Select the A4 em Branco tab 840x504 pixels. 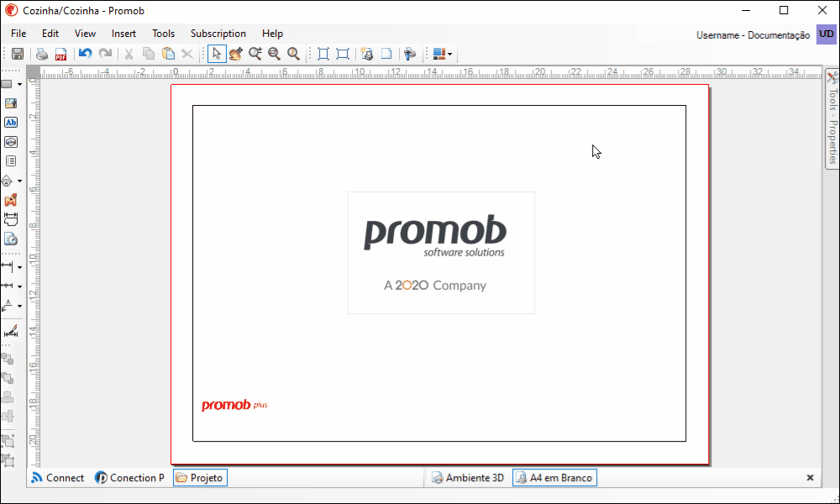(x=554, y=478)
